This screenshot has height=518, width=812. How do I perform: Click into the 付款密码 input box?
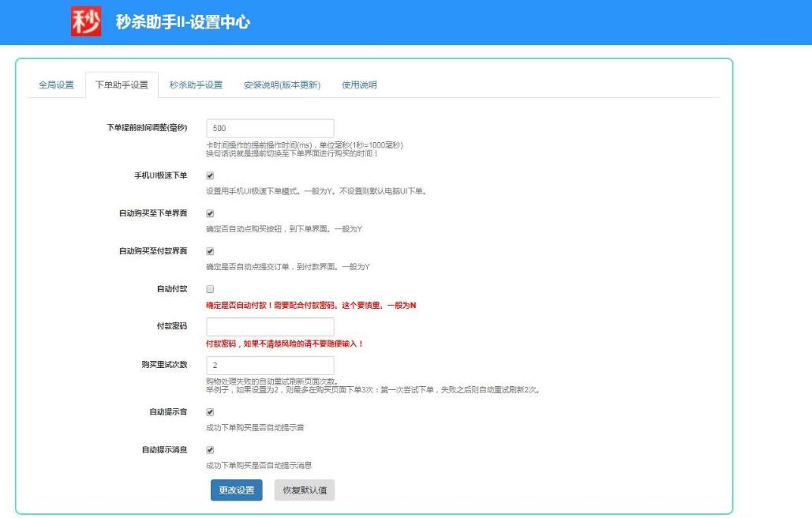(270, 327)
